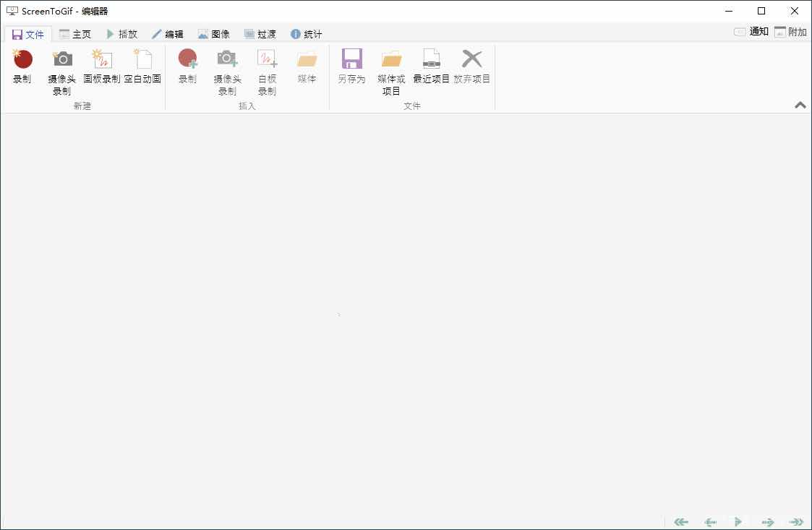Insert whiteboard recording (白板录制)

[x=268, y=72]
